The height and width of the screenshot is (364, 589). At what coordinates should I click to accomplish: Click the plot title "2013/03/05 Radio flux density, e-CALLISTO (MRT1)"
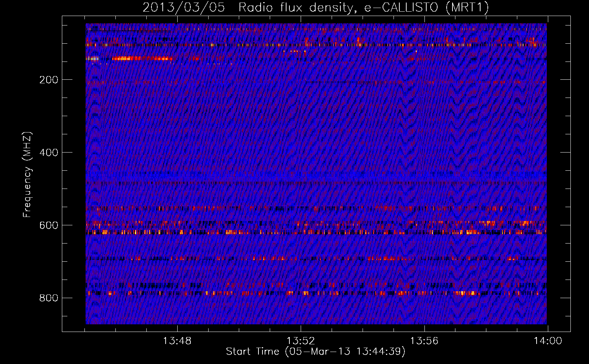tap(316, 7)
